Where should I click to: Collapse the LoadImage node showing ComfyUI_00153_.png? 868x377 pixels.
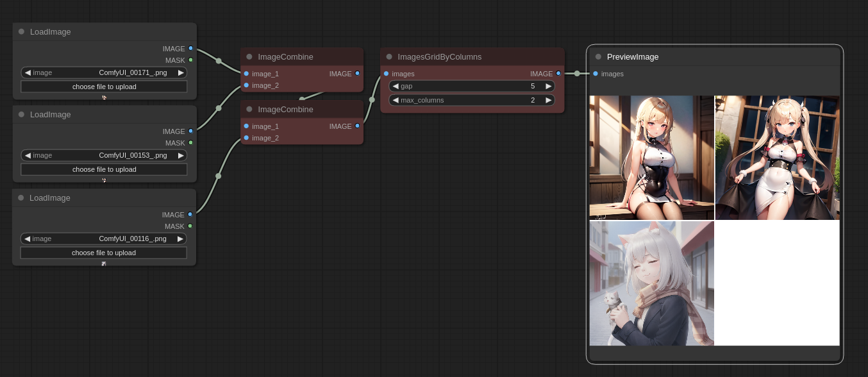(21, 114)
